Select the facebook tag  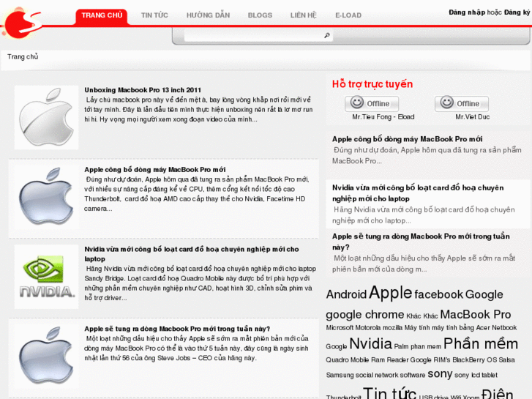[438, 294]
